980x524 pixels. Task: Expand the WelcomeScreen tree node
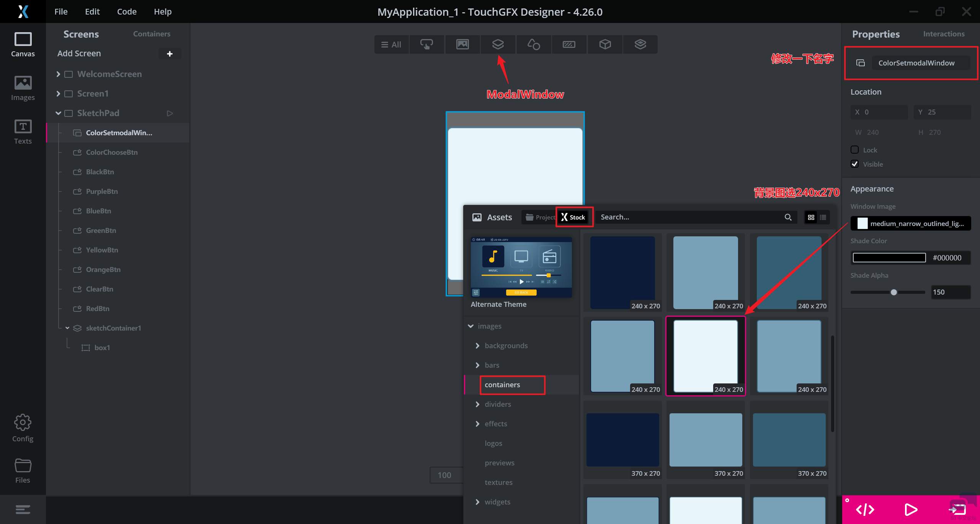click(58, 74)
